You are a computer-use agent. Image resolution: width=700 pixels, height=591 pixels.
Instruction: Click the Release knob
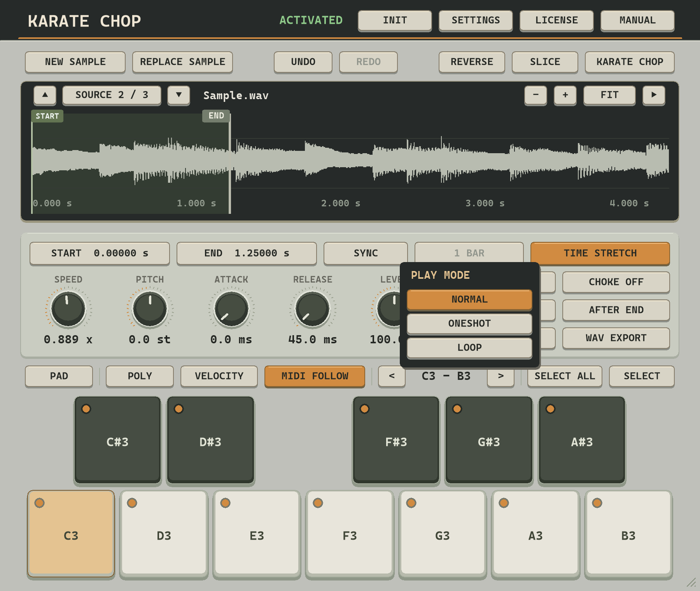pyautogui.click(x=313, y=309)
